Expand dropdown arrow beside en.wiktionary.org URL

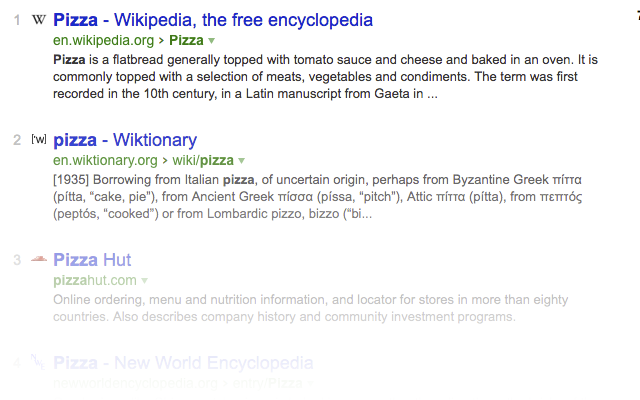[242, 161]
